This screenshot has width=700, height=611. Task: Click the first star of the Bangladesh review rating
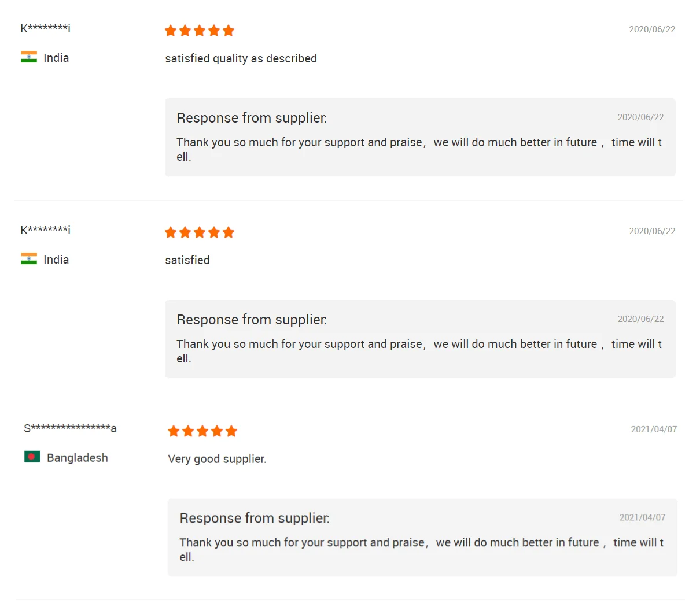pos(174,431)
